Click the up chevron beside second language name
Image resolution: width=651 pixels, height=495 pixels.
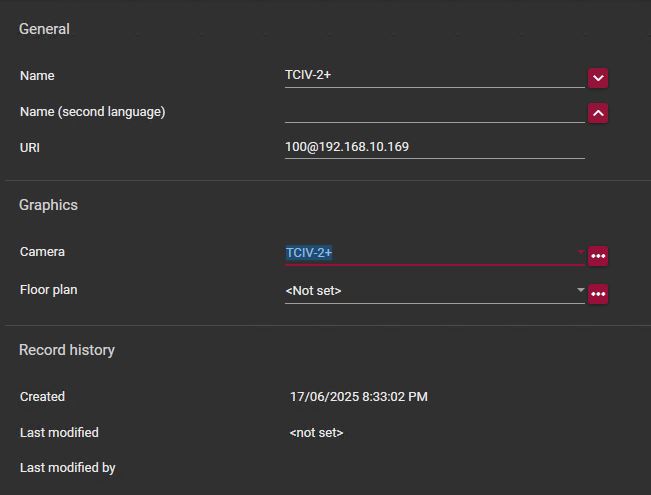[598, 113]
